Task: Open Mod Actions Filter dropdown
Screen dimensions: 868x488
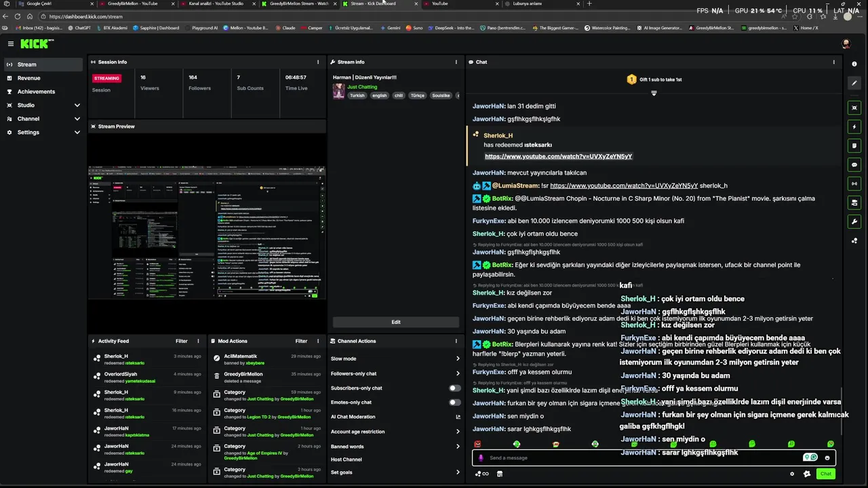Action: click(x=301, y=341)
